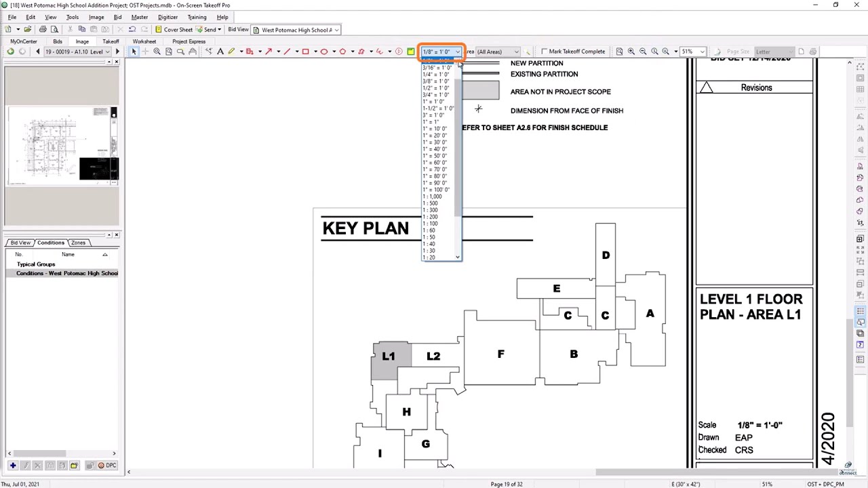The height and width of the screenshot is (488, 868).
Task: Add new condition with blue plus
Action: (13, 466)
